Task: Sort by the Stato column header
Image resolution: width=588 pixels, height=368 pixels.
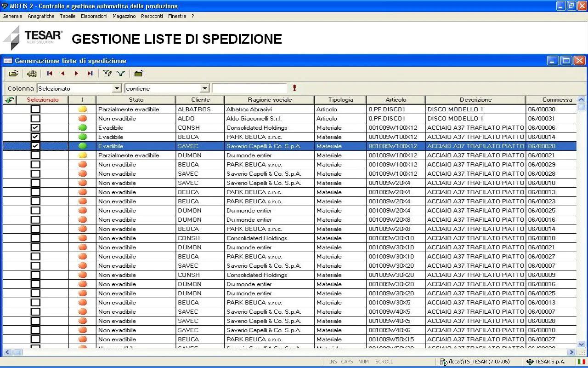Action: point(136,100)
